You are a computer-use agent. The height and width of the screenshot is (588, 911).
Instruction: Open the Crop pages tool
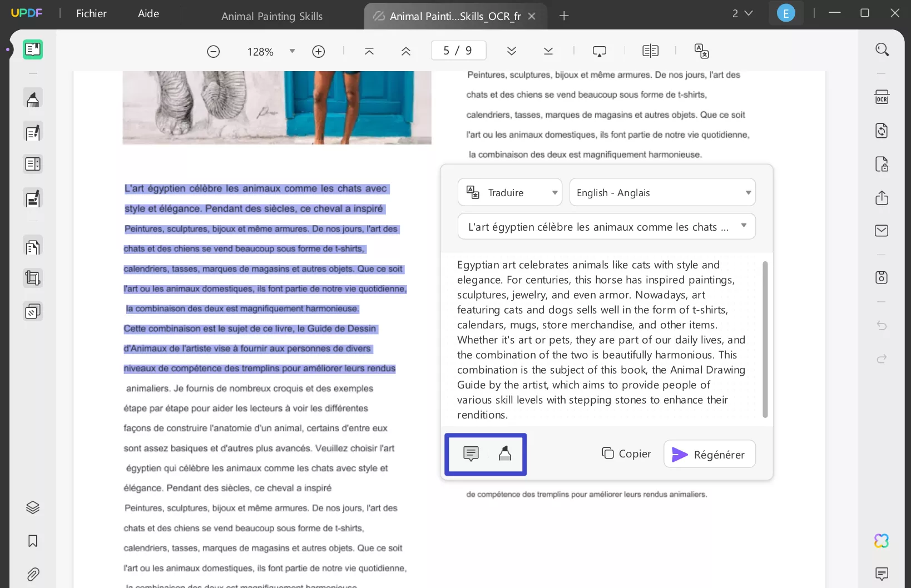pyautogui.click(x=33, y=278)
